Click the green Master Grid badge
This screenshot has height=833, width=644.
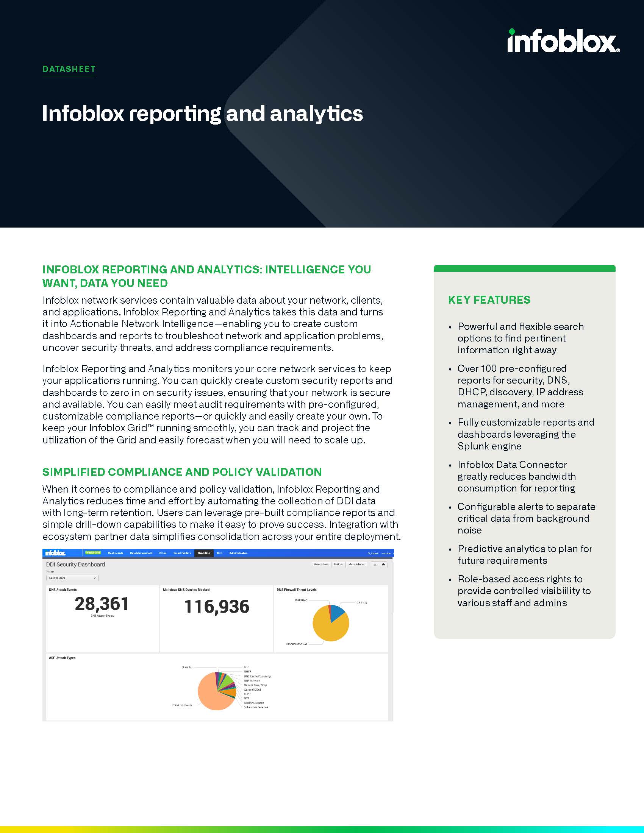pos(93,553)
